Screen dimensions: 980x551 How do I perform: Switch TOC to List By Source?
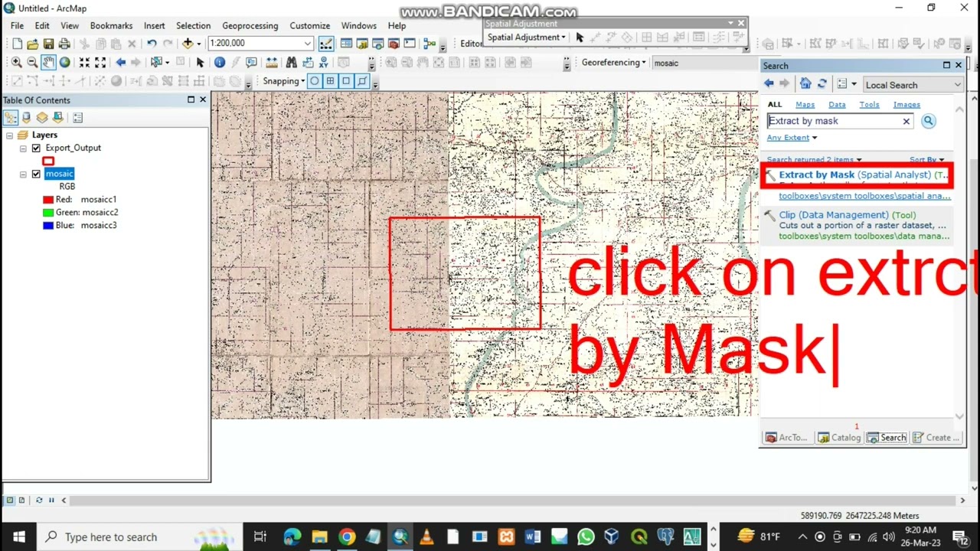[x=26, y=117]
